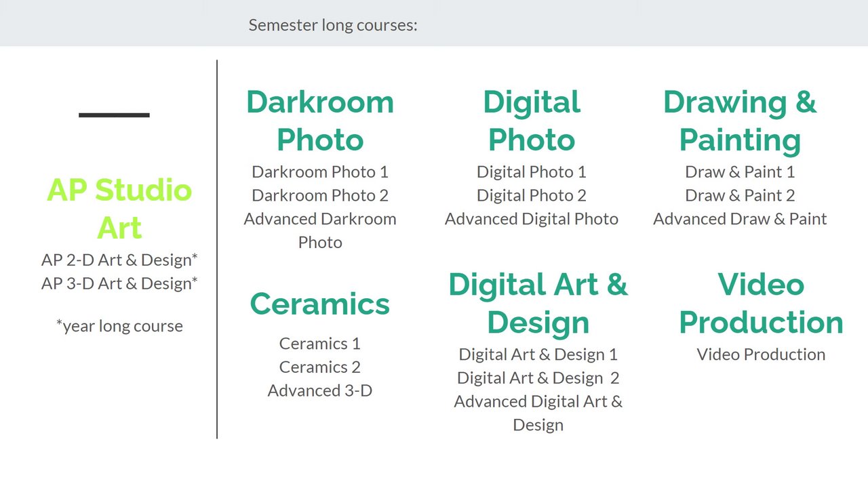Click the Advanced 3-D course

(319, 390)
